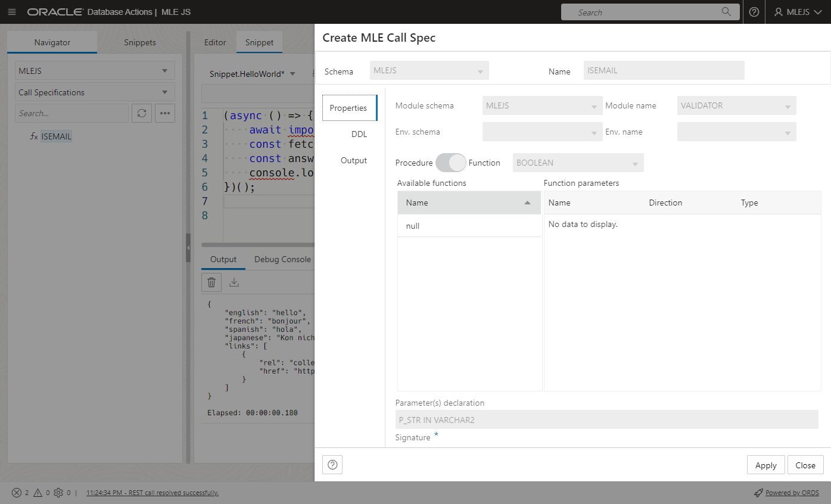The width and height of the screenshot is (831, 504).
Task: Click the warnings triangle in status bar
Action: [x=38, y=493]
